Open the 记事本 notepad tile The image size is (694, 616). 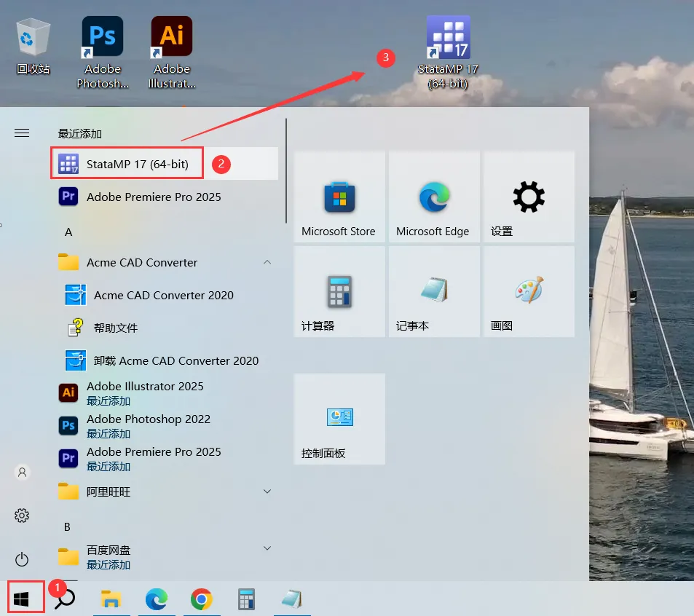pos(434,292)
